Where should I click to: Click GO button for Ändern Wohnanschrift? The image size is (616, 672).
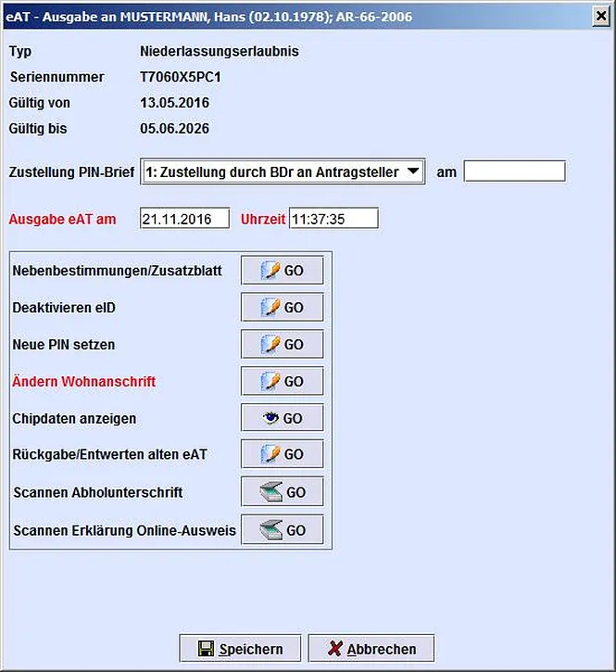click(x=282, y=381)
